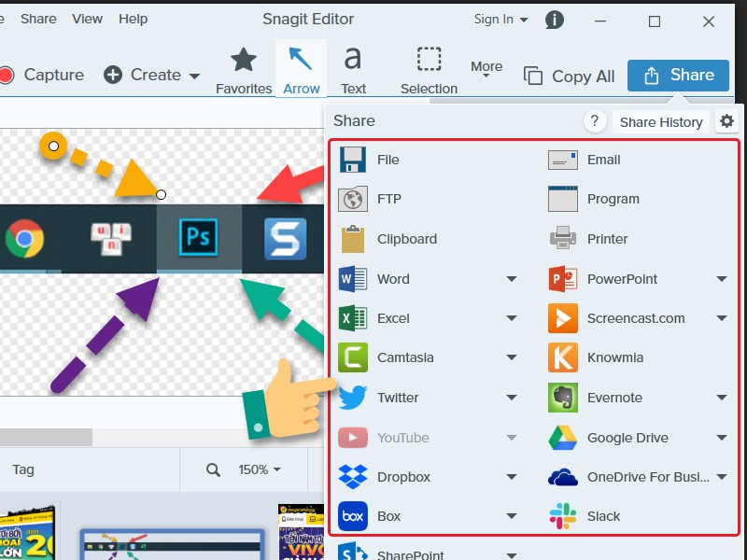Screen dimensions: 747x560
Task: Expand the Box options arrow
Action: (512, 516)
